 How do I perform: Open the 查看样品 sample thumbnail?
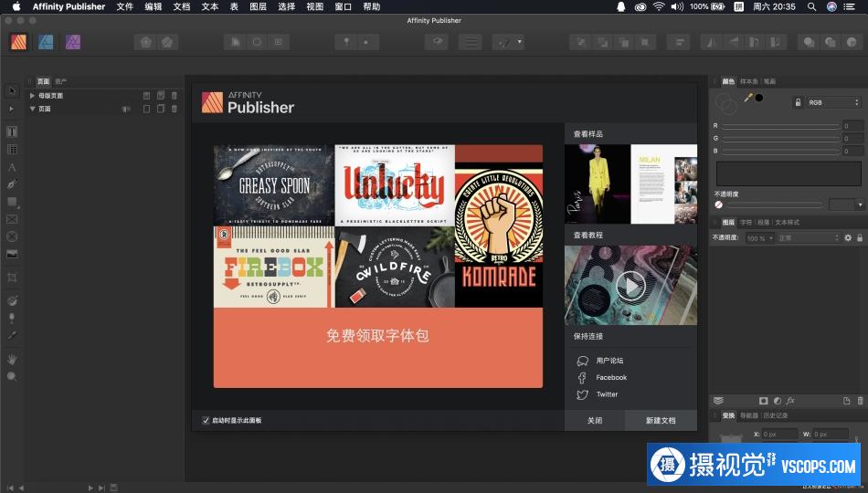coord(630,184)
